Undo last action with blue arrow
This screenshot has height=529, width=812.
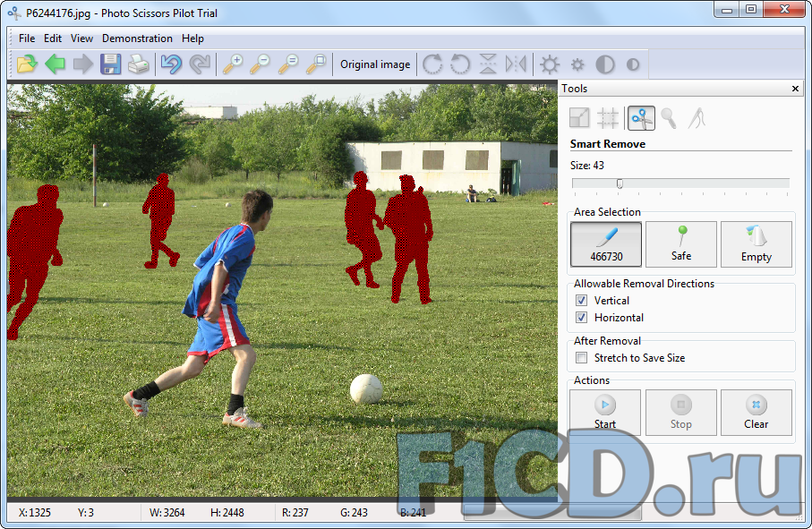(171, 64)
